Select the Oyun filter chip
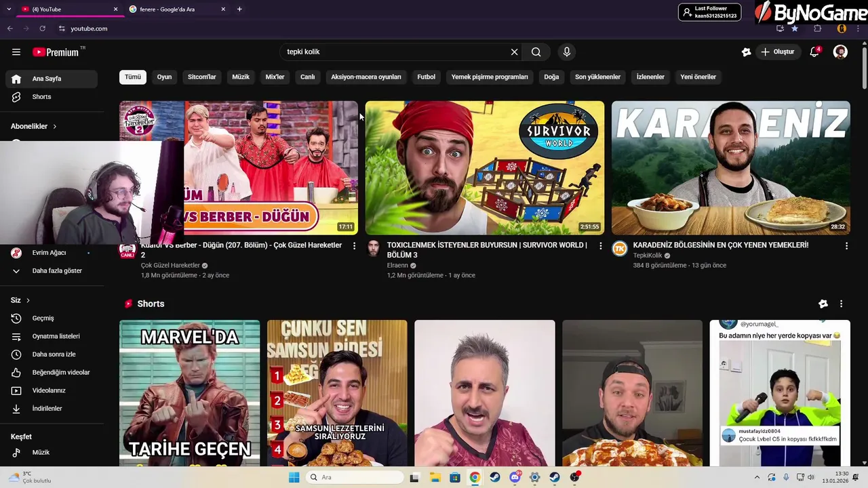The height and width of the screenshot is (488, 868). [x=165, y=77]
